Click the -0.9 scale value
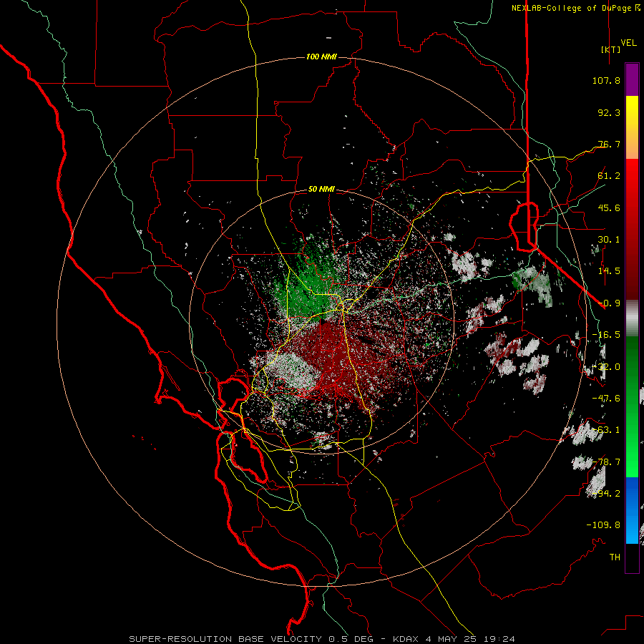The image size is (644, 644). point(609,303)
